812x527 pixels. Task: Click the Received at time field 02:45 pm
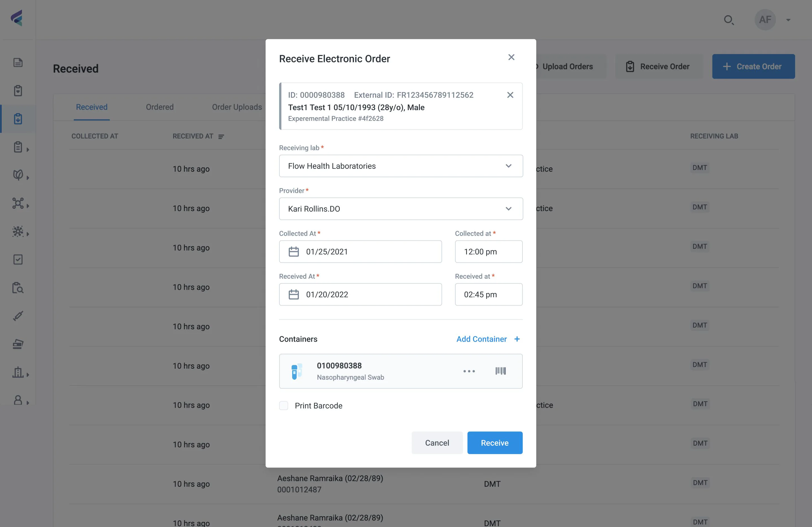489,294
